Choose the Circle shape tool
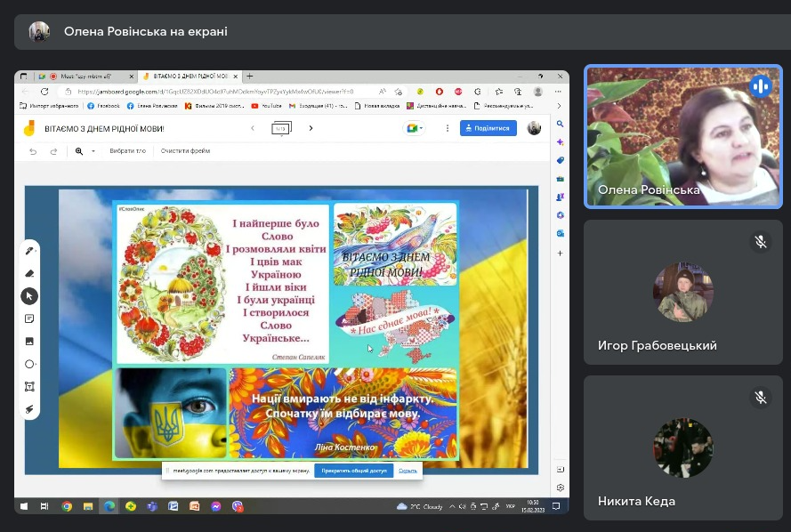Viewport: 791px width, 532px height. click(29, 364)
